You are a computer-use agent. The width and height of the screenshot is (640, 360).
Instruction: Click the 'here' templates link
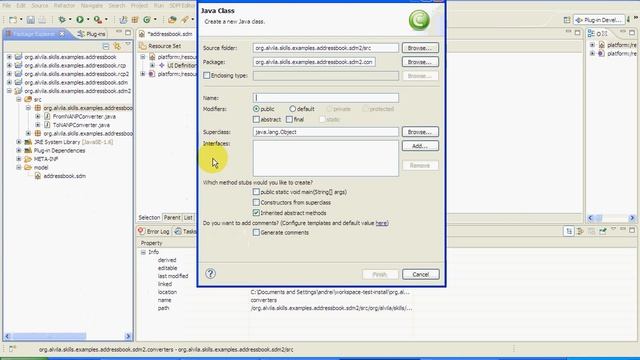pyautogui.click(x=381, y=223)
